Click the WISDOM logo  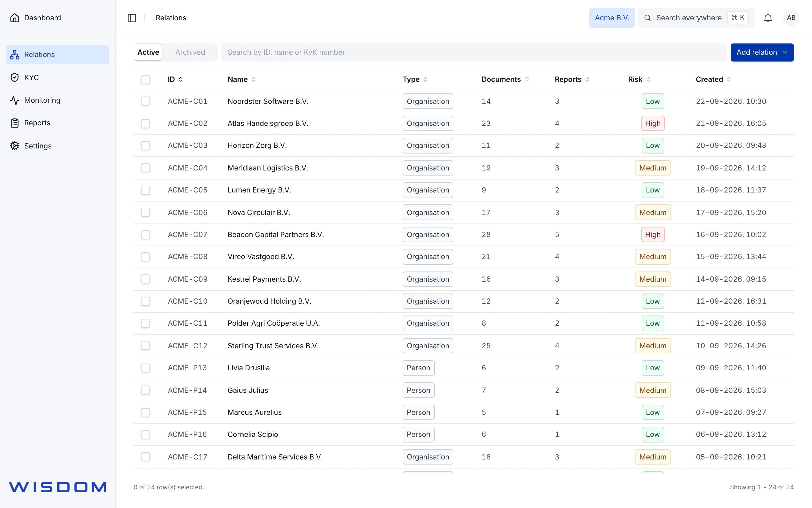[58, 487]
